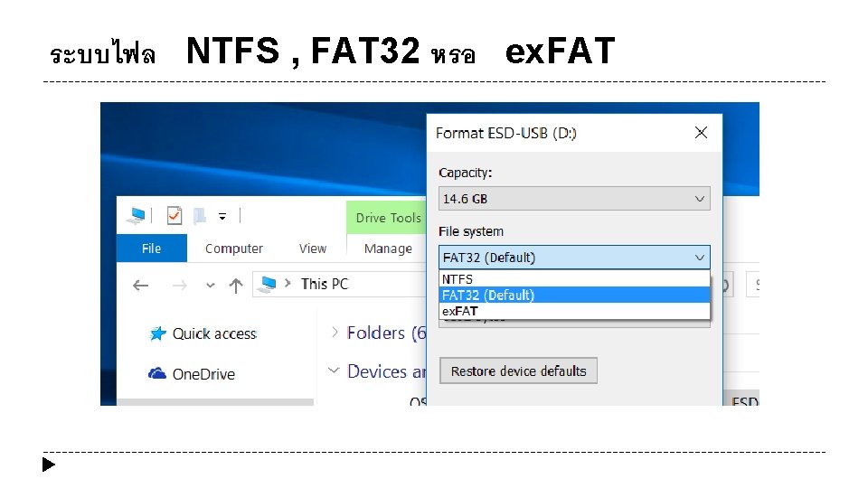
Task: Go up one level with up arrow
Action: (236, 285)
